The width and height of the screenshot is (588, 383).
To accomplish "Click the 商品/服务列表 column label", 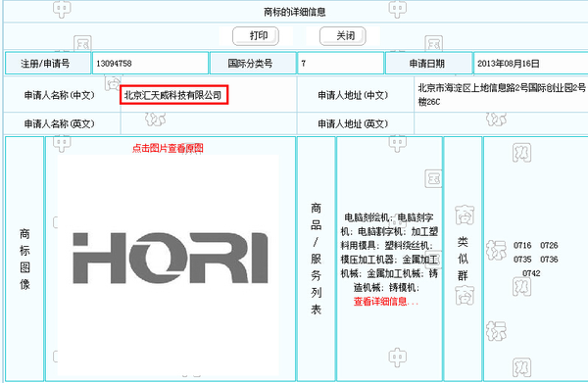I will point(316,259).
